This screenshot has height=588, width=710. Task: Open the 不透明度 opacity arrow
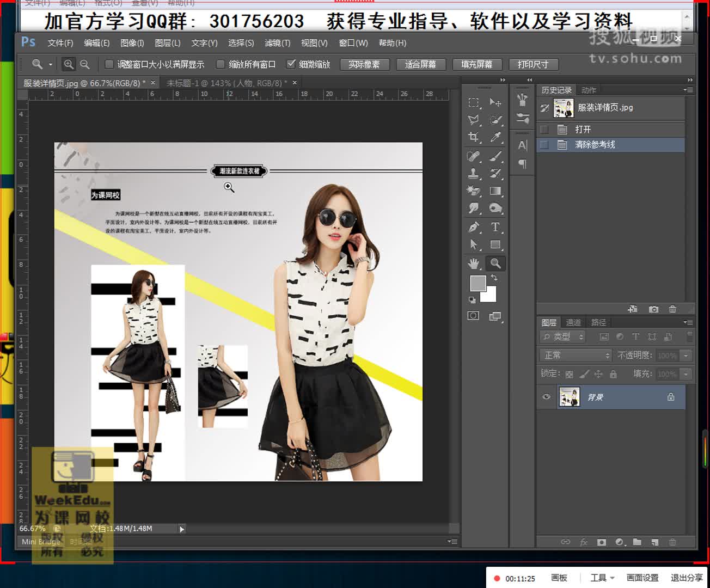[686, 356]
